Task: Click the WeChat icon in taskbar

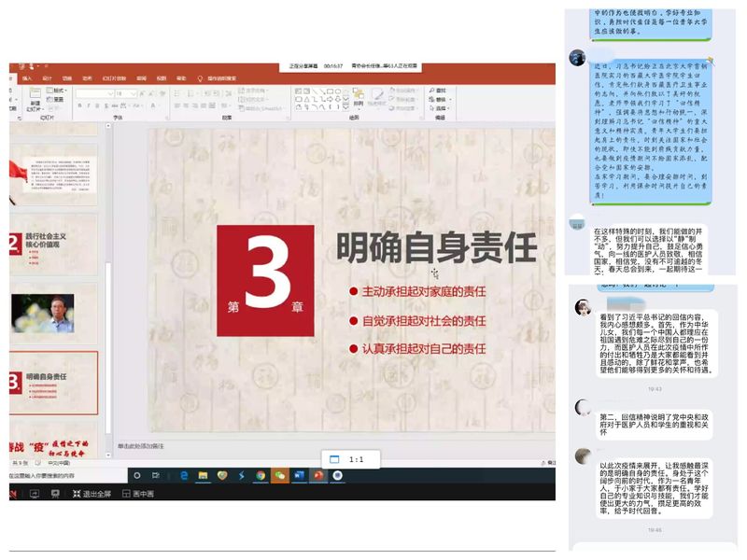Action: (x=278, y=475)
